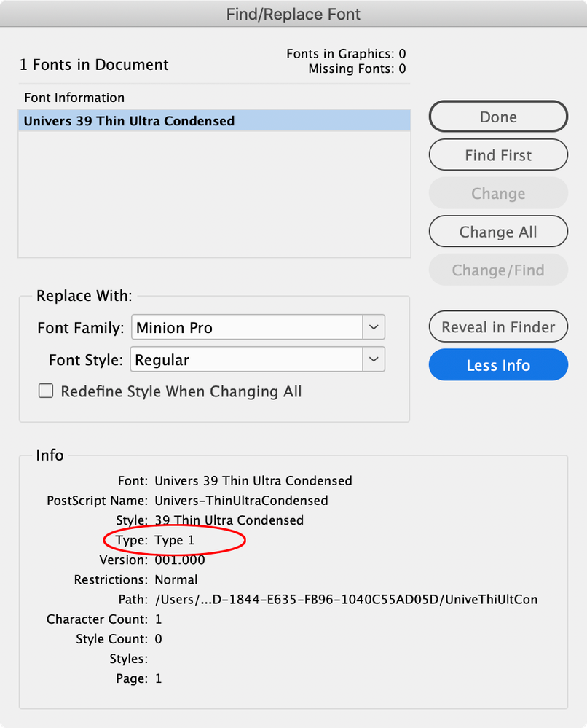Click the Find/Replace Font title bar
The height and width of the screenshot is (728, 587).
click(293, 14)
